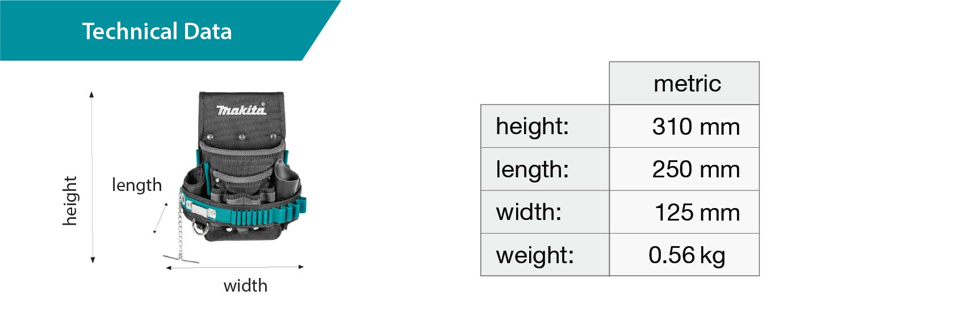This screenshot has height=324, width=980.
Task: Click the small diagonal length arrow
Action: click(160, 218)
